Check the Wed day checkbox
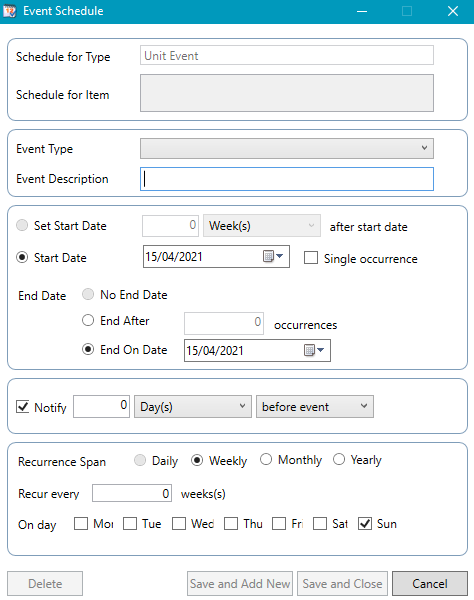Screen dimensions: 474x600 179,523
